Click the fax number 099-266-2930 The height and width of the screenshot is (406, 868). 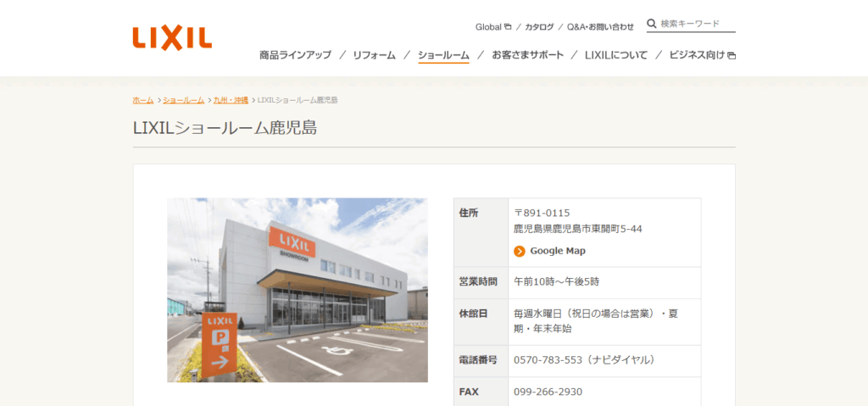click(548, 392)
